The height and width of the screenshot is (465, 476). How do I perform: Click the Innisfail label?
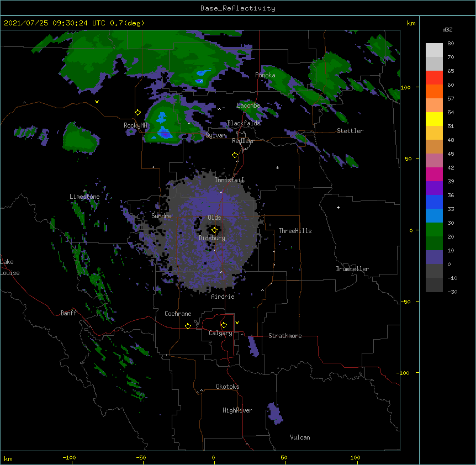(x=230, y=180)
